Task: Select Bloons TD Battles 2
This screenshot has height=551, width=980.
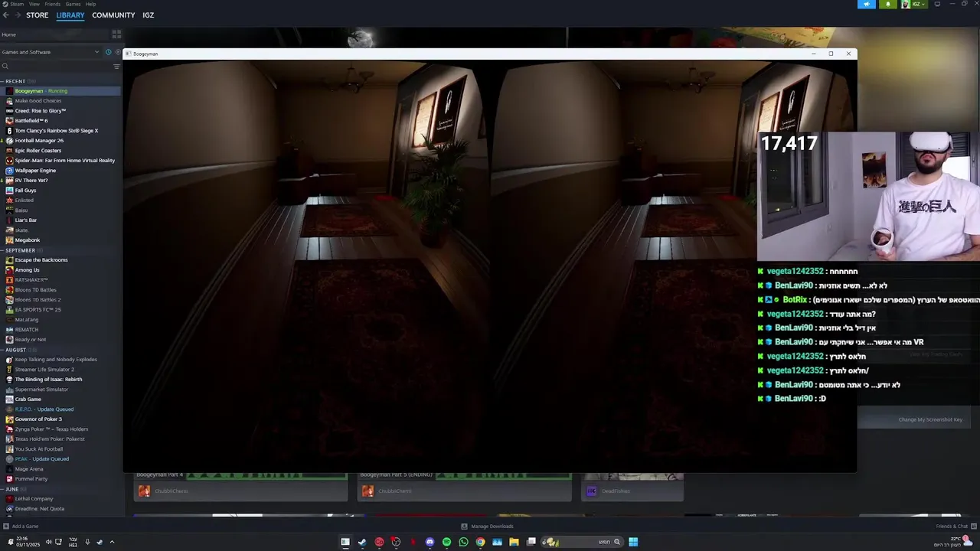Action: 60,300
